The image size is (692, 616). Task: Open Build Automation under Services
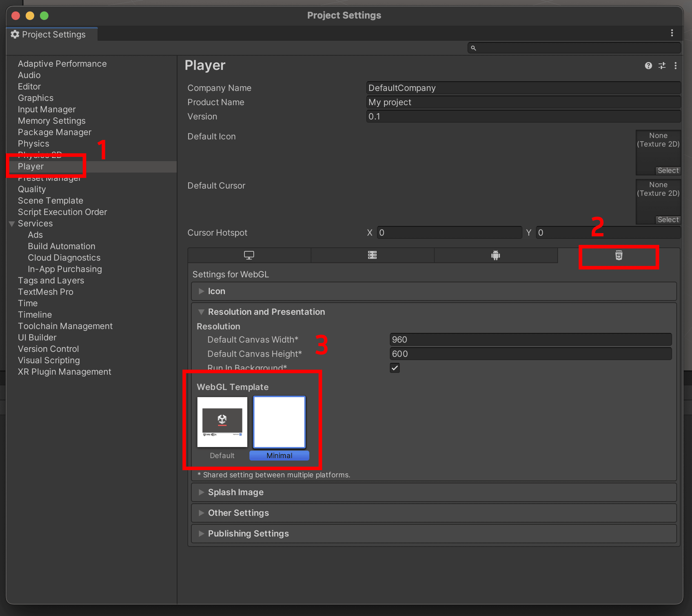point(62,246)
